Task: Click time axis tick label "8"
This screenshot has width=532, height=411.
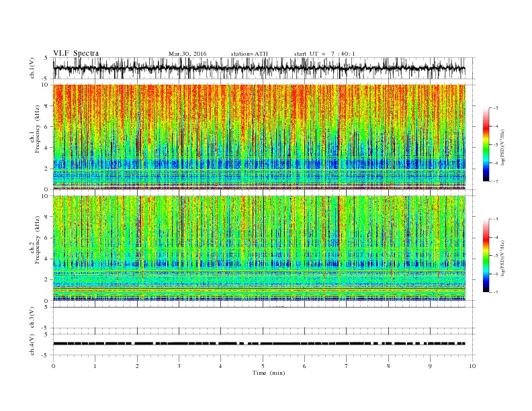Action: click(x=388, y=366)
